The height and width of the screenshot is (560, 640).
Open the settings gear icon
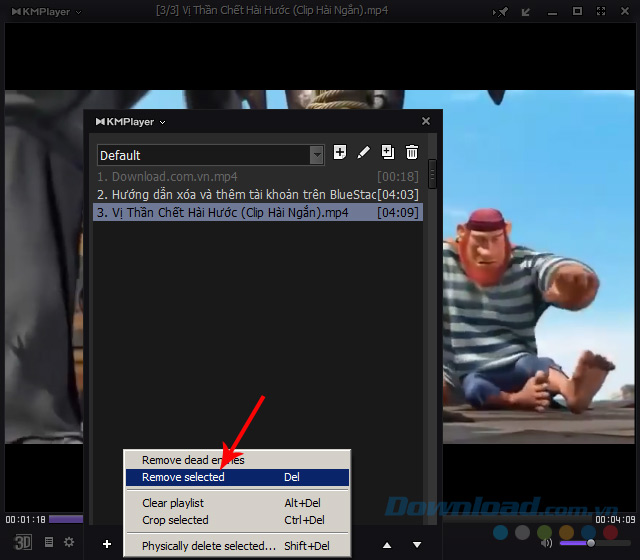(69, 542)
